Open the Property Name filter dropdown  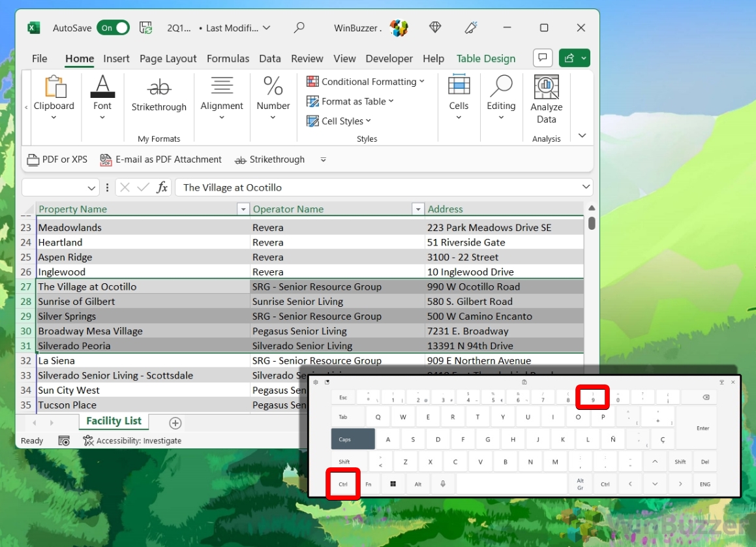pos(243,210)
